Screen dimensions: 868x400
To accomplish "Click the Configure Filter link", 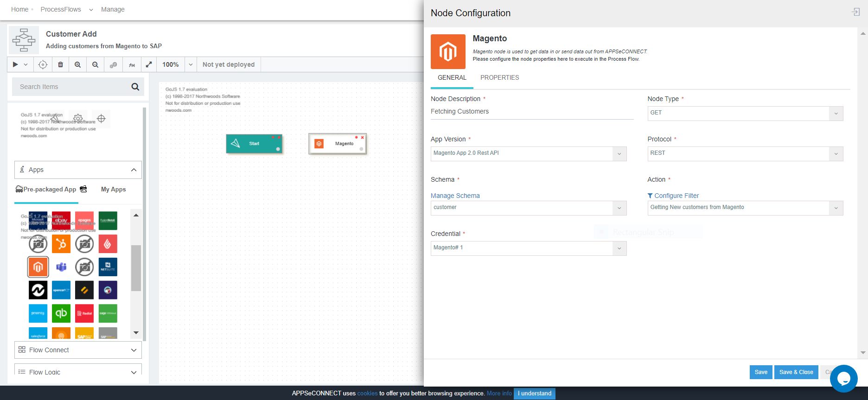I will coord(673,196).
